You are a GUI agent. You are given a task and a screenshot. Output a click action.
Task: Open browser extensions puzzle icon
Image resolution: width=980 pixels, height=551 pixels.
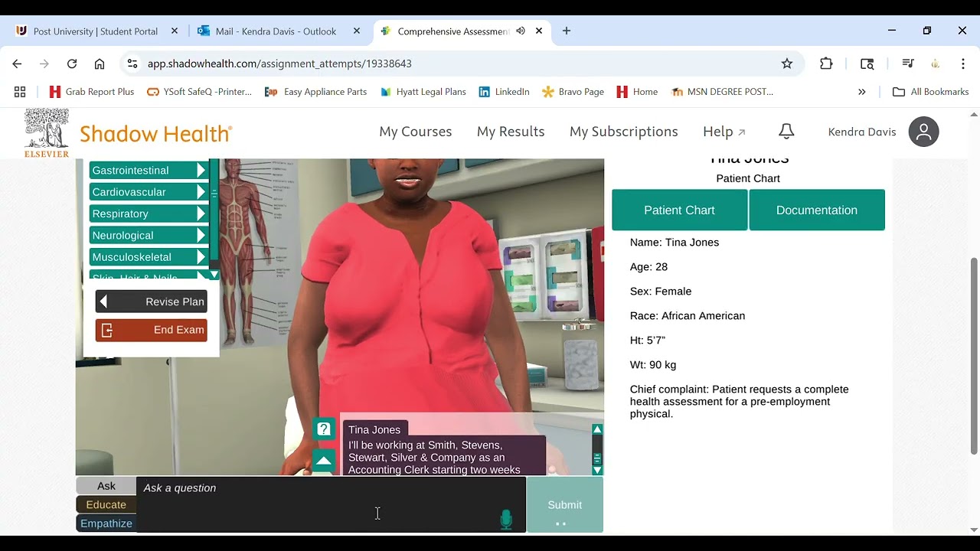(826, 64)
